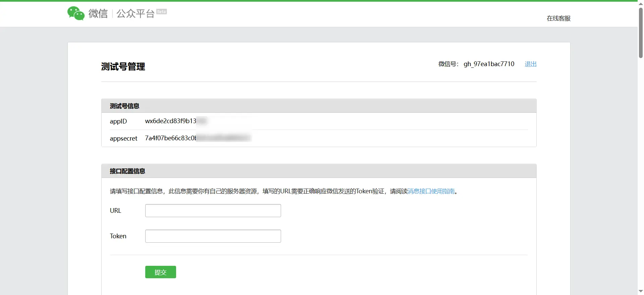Click the 公众平台 title text
Viewport: 644px width, 295px height.
click(135, 13)
